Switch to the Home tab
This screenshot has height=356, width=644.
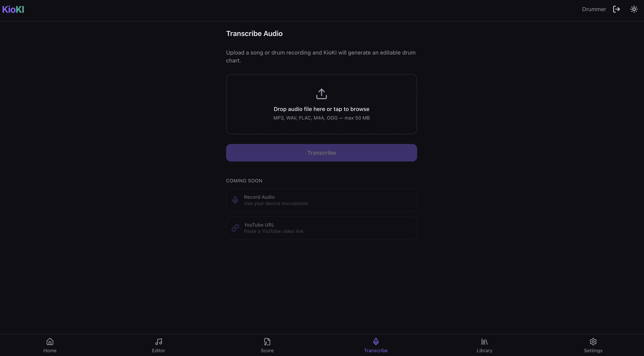pyautogui.click(x=50, y=345)
